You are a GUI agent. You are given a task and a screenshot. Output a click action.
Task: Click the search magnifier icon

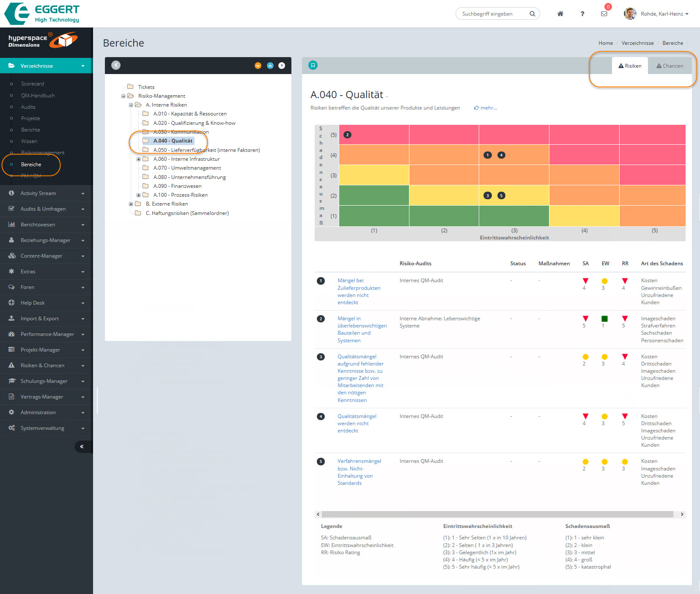tap(532, 14)
